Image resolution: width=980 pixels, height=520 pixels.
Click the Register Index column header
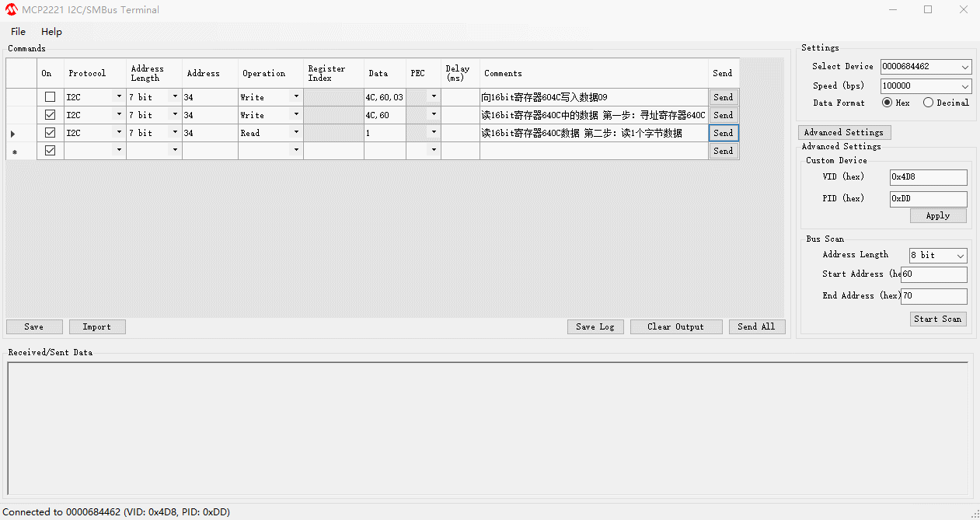click(x=333, y=73)
